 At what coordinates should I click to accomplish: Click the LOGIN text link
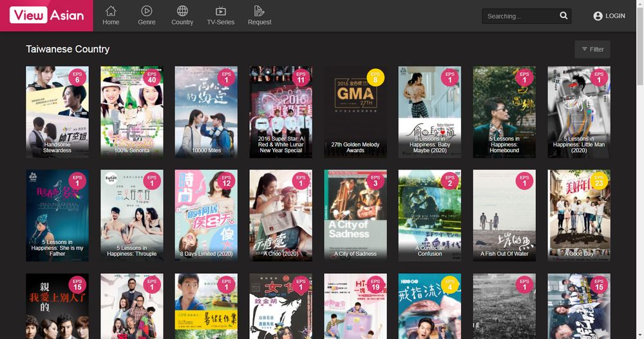(x=615, y=16)
